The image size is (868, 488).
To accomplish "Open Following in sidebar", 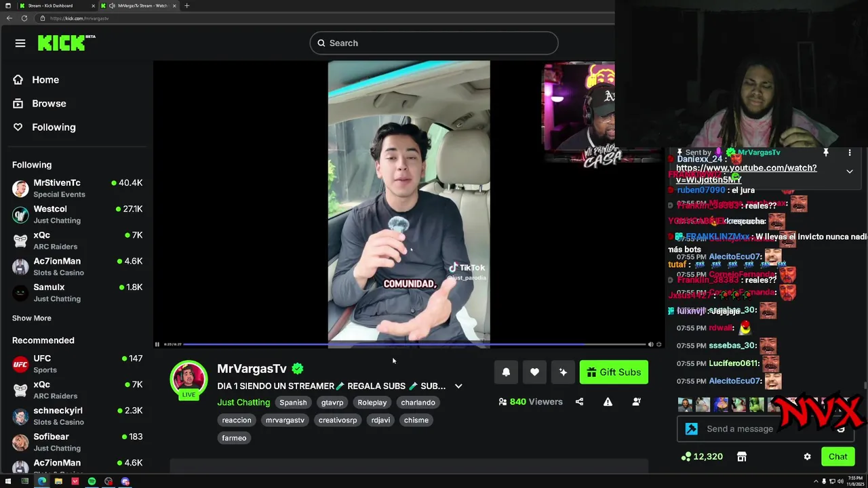I will (x=44, y=127).
